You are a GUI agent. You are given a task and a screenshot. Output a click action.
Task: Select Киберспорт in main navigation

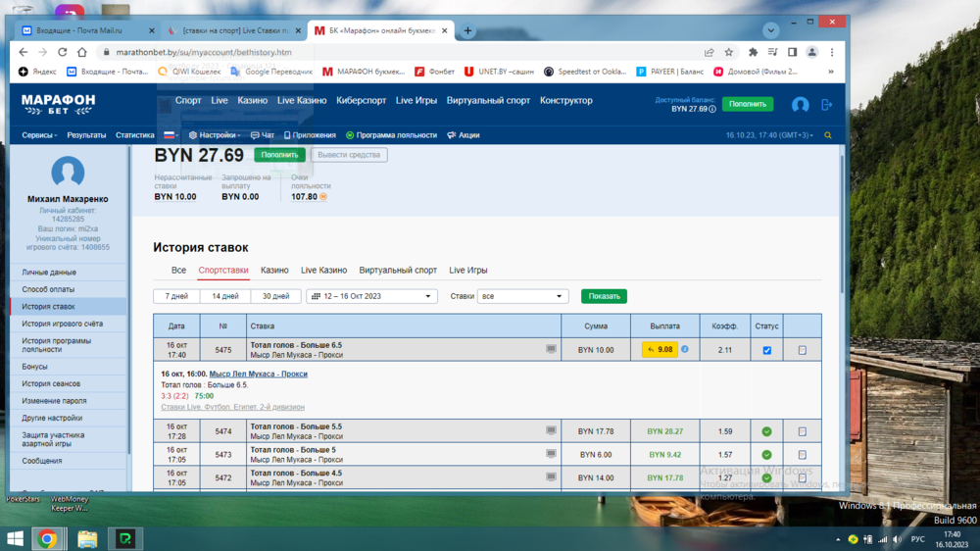coord(362,100)
